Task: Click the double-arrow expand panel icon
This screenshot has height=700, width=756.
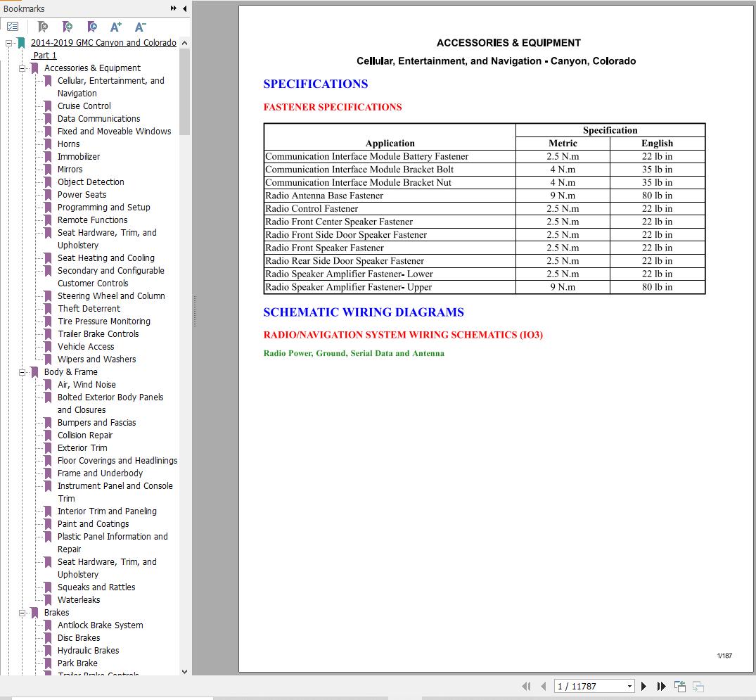Action: tap(174, 8)
